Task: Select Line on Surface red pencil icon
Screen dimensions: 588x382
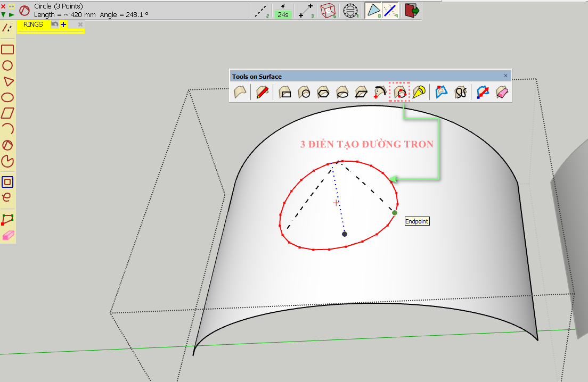Action: (262, 93)
